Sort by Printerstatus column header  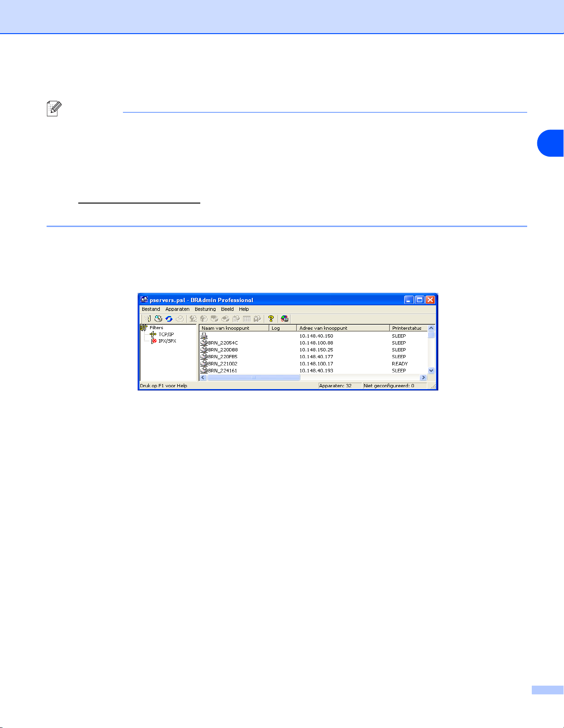409,328
